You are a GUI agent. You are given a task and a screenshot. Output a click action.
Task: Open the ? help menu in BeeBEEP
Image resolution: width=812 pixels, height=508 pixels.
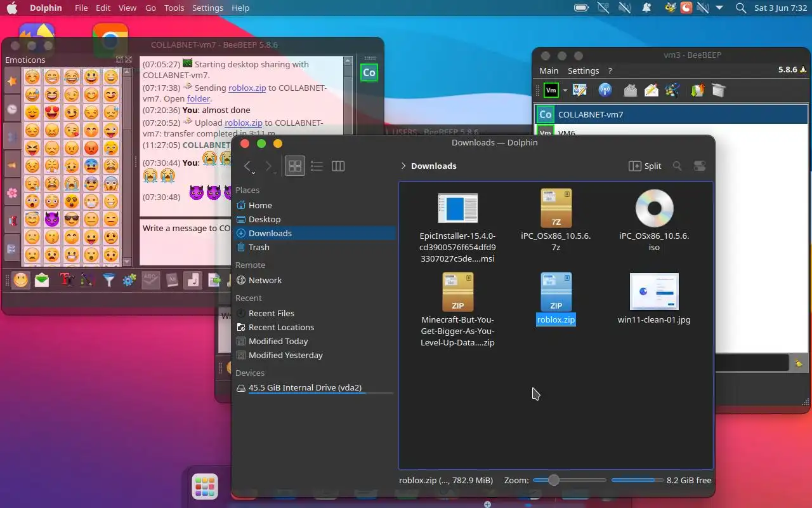[x=610, y=70]
